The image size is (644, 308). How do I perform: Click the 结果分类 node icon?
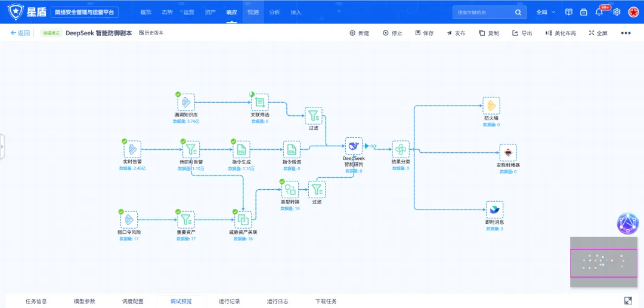pyautogui.click(x=401, y=149)
